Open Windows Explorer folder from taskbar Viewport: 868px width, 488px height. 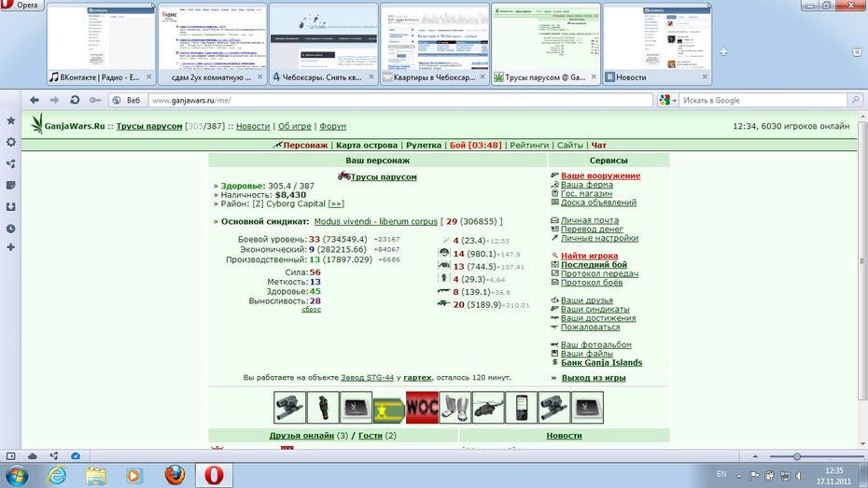[96, 475]
